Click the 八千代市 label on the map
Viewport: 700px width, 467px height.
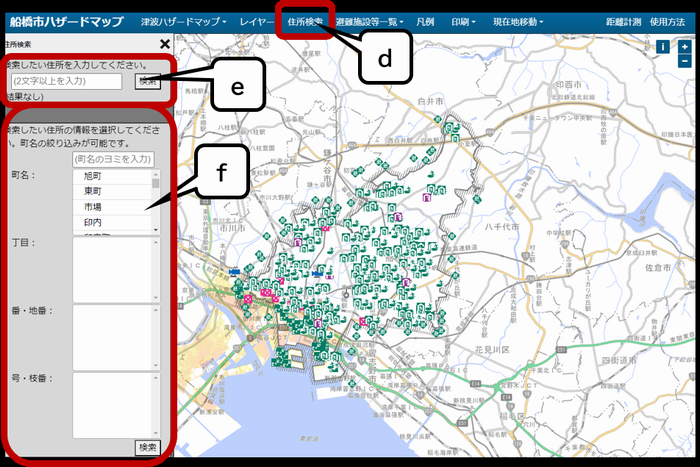click(502, 226)
